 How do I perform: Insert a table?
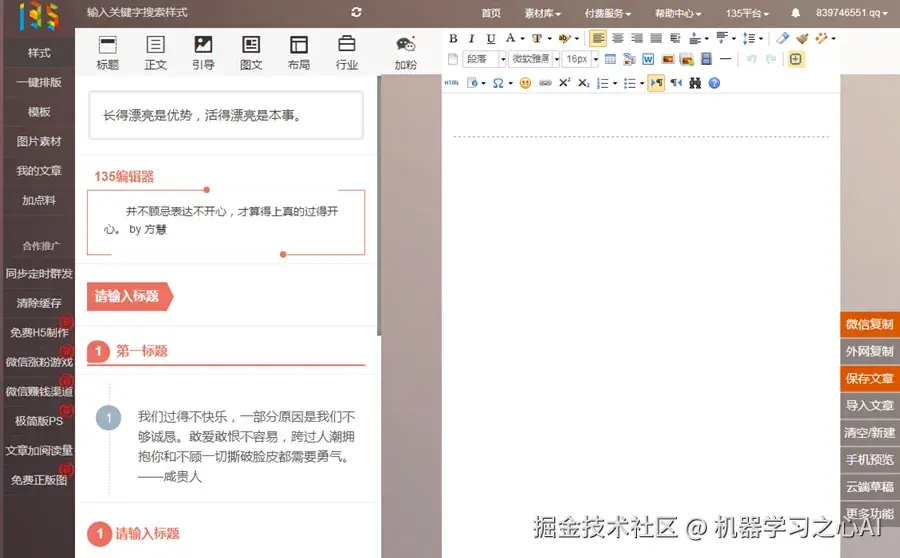610,59
